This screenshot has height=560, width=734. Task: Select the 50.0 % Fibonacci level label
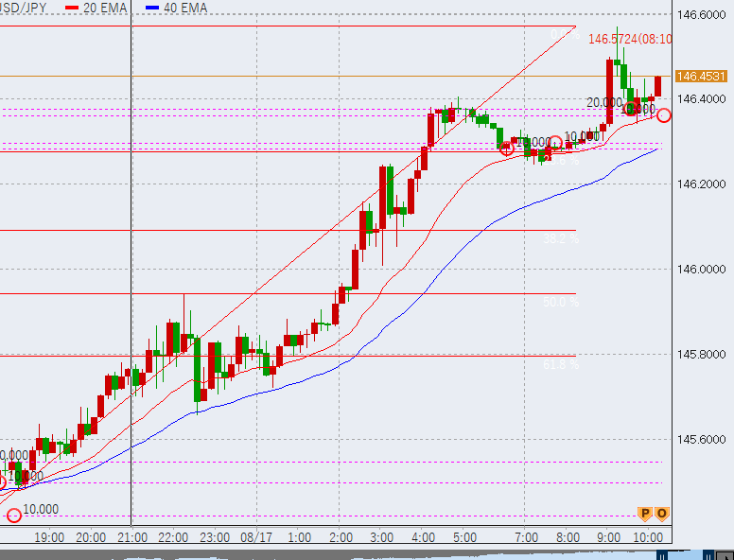561,303
